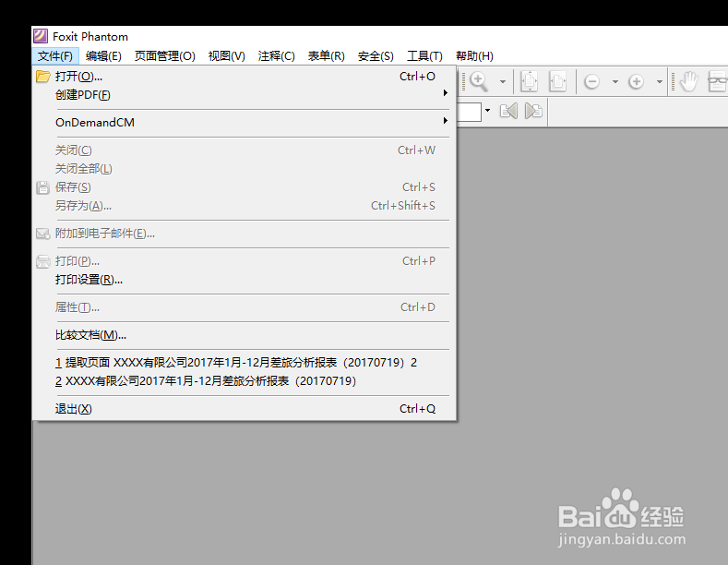The height and width of the screenshot is (565, 728).
Task: Choose 关闭全部(L) menu entry
Action: point(245,169)
